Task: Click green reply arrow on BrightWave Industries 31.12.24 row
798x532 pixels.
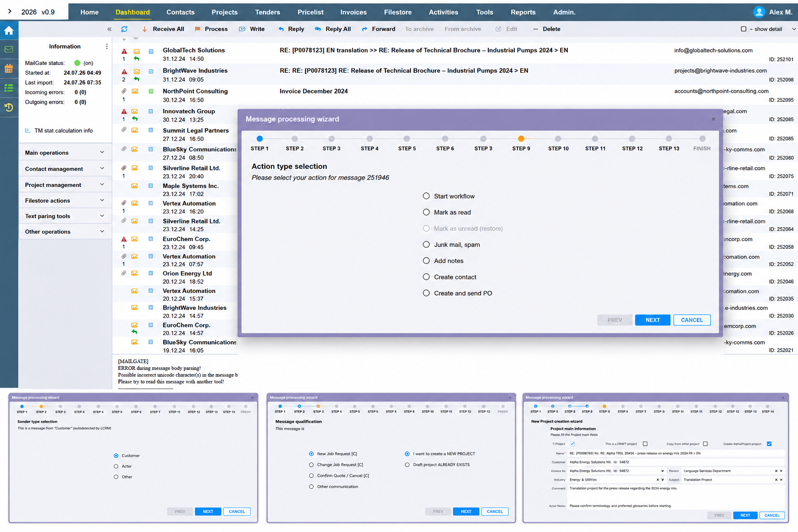Action: 136,79
